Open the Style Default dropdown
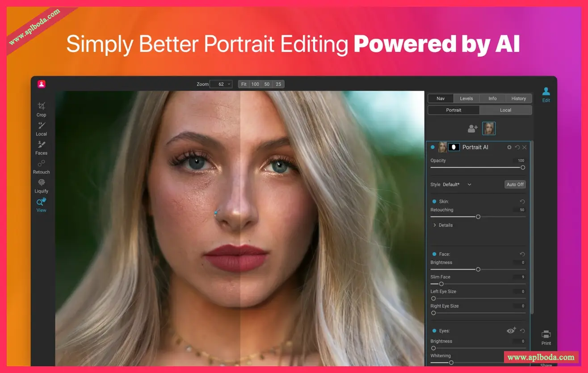The width and height of the screenshot is (588, 373). pyautogui.click(x=457, y=184)
